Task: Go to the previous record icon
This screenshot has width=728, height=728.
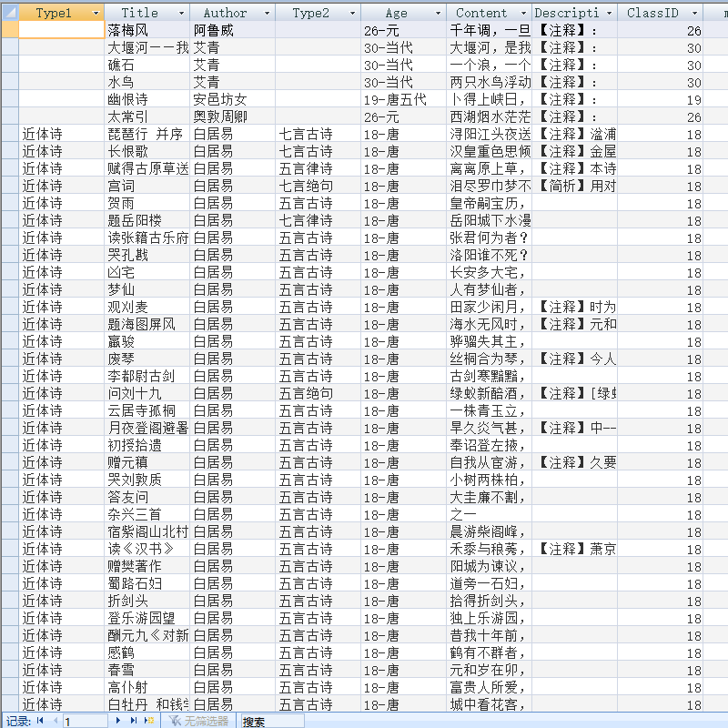Action: pos(54,720)
